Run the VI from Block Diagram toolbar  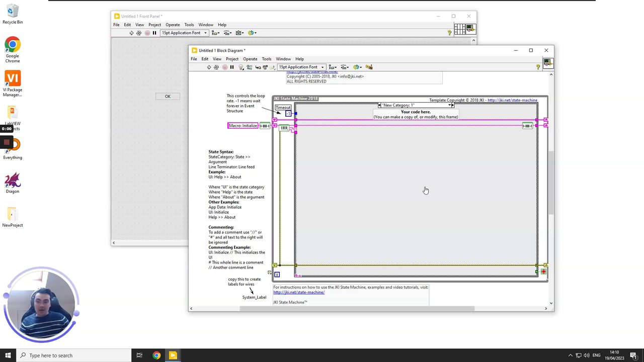coord(209,67)
